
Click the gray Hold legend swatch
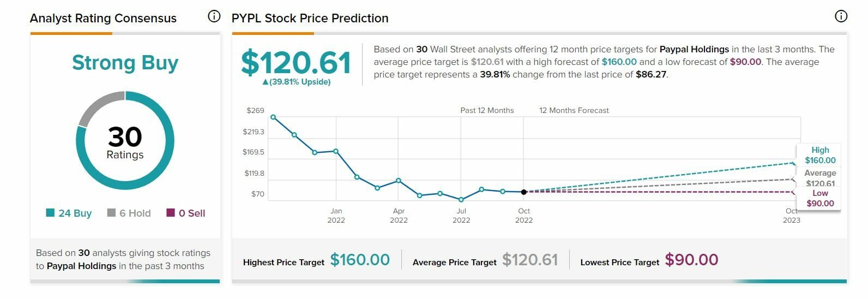(111, 213)
